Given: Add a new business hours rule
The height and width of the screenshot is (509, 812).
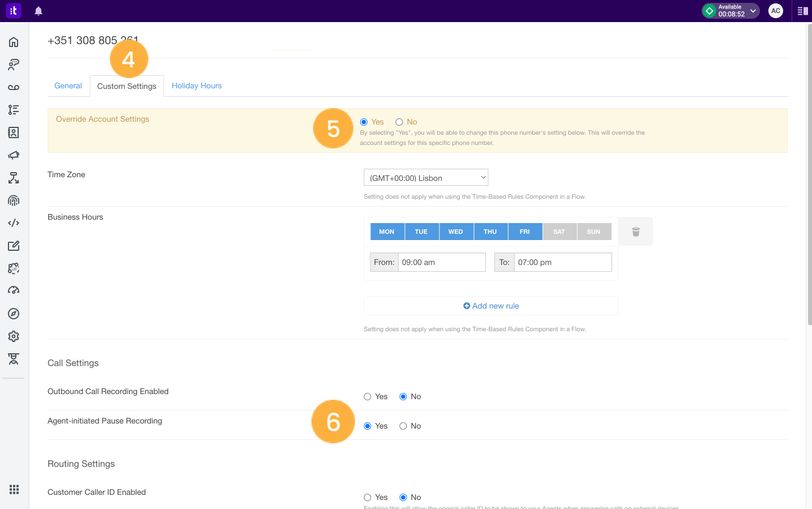Looking at the screenshot, I should click(x=490, y=306).
